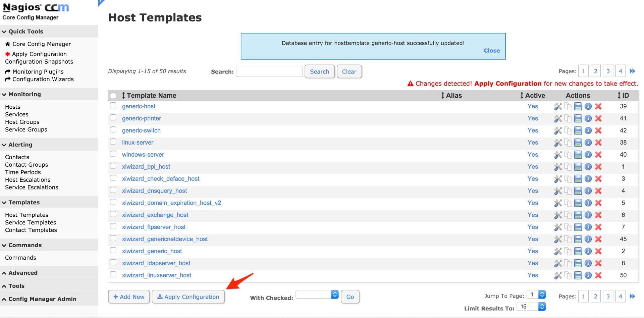Open Service Templates in the sidebar

point(31,223)
